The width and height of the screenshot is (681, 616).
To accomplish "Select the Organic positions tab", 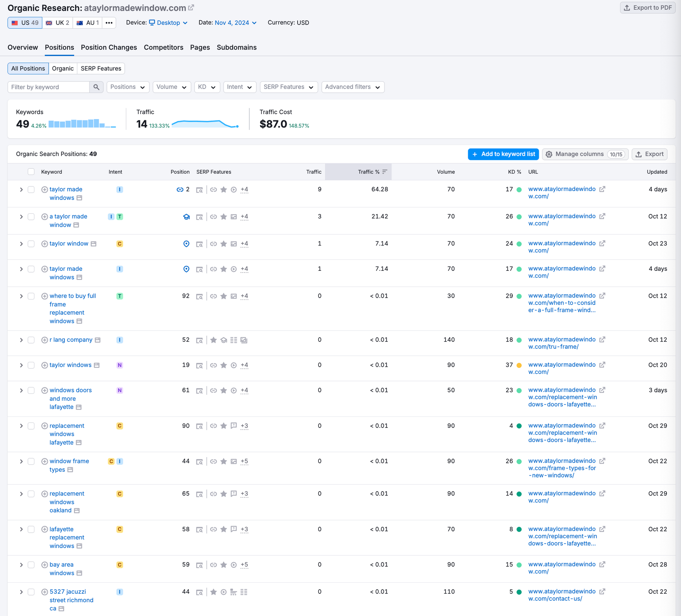I will [x=63, y=68].
